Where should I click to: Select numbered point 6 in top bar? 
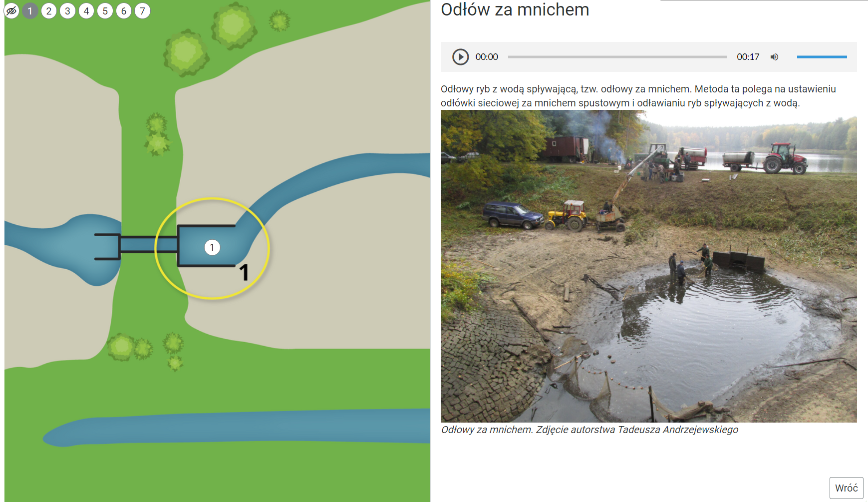point(124,10)
